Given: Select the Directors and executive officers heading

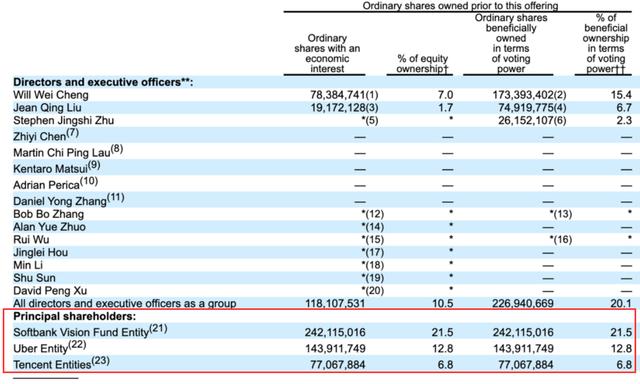Looking at the screenshot, I should (x=103, y=82).
